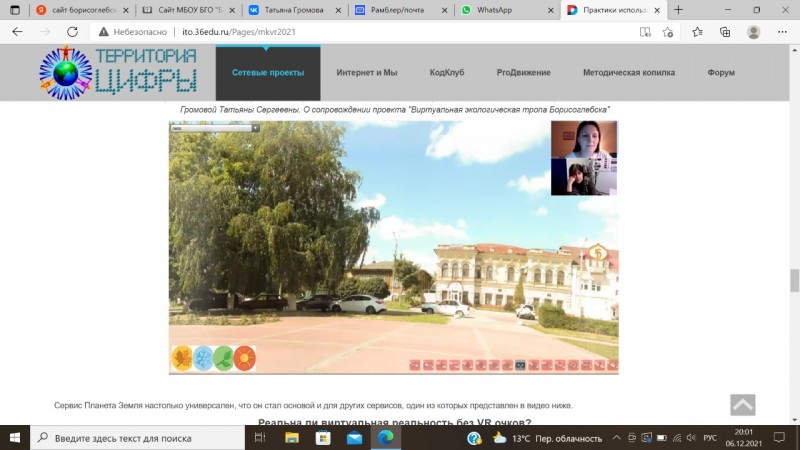Select the winter snowflake season icon
Screen dimensions: 800x450
point(203,358)
